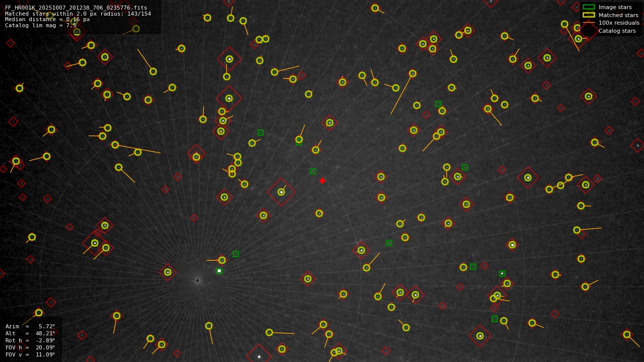Image resolution: width=644 pixels, height=362 pixels.
Task: Select the 'Image stars' legend label
Action: [x=615, y=7]
